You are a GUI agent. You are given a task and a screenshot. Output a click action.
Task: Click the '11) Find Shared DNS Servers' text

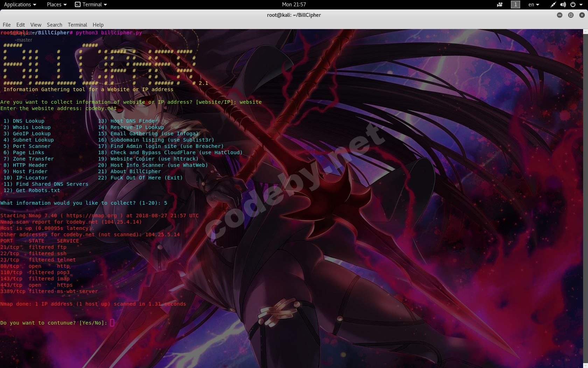(x=46, y=184)
